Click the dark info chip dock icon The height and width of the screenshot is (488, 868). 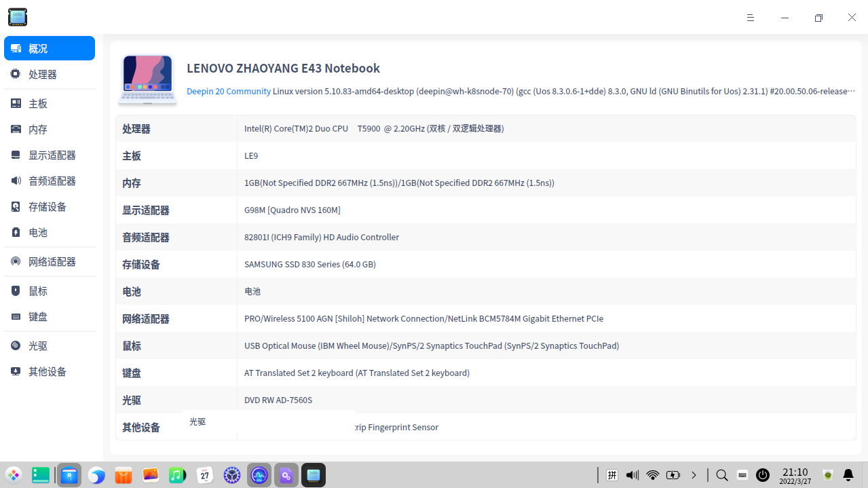pyautogui.click(x=314, y=475)
